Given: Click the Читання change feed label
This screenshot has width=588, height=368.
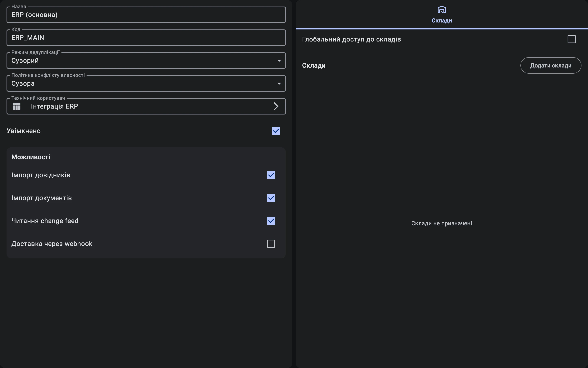Looking at the screenshot, I should point(45,221).
